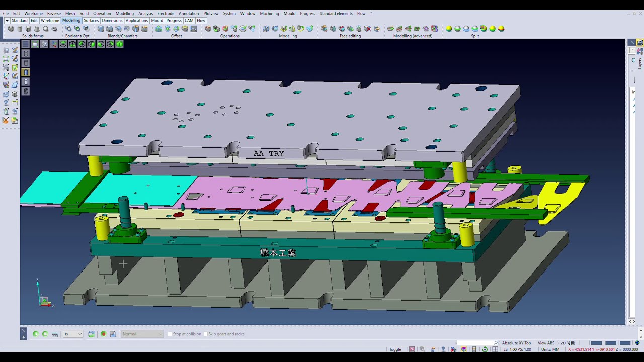Switch to the Applications toolbar tab
The height and width of the screenshot is (362, 644).
(x=137, y=21)
